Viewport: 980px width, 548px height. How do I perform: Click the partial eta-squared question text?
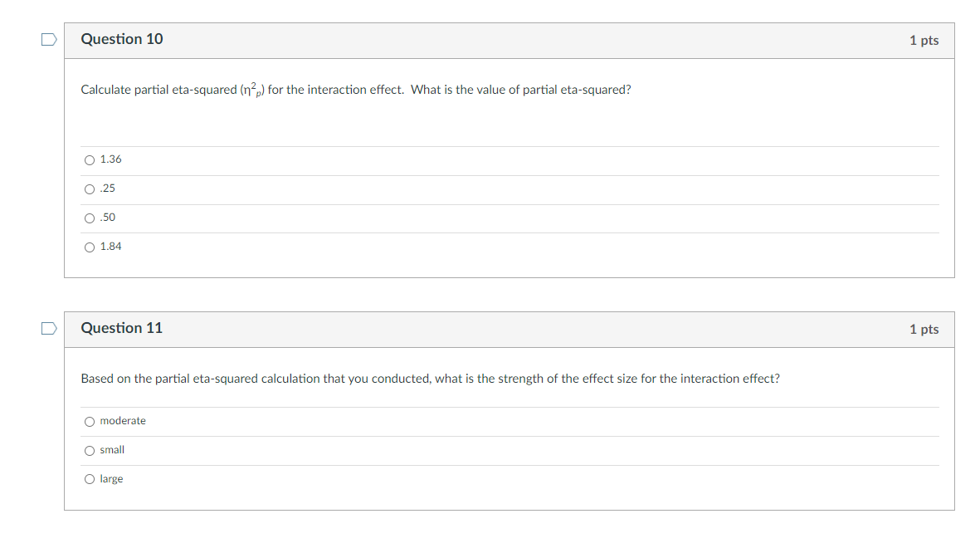356,90
